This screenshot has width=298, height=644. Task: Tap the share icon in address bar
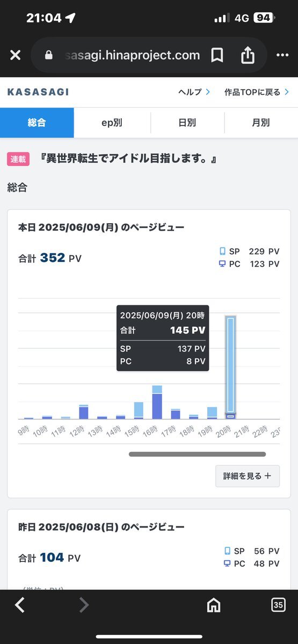point(248,55)
